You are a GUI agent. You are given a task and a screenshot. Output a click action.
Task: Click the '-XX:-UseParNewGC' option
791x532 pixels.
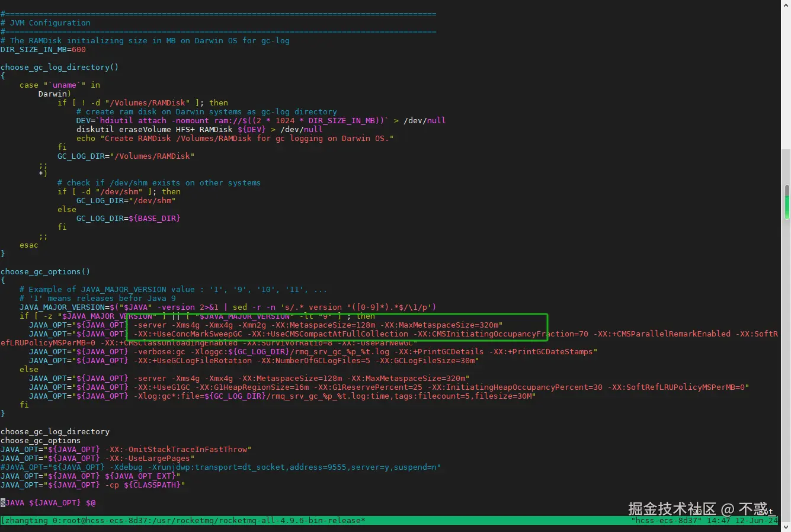(x=375, y=342)
